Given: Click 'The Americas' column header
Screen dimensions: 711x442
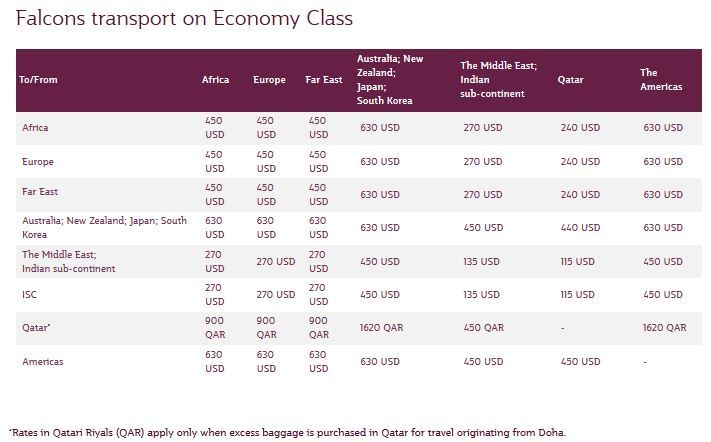Looking at the screenshot, I should point(661,79).
